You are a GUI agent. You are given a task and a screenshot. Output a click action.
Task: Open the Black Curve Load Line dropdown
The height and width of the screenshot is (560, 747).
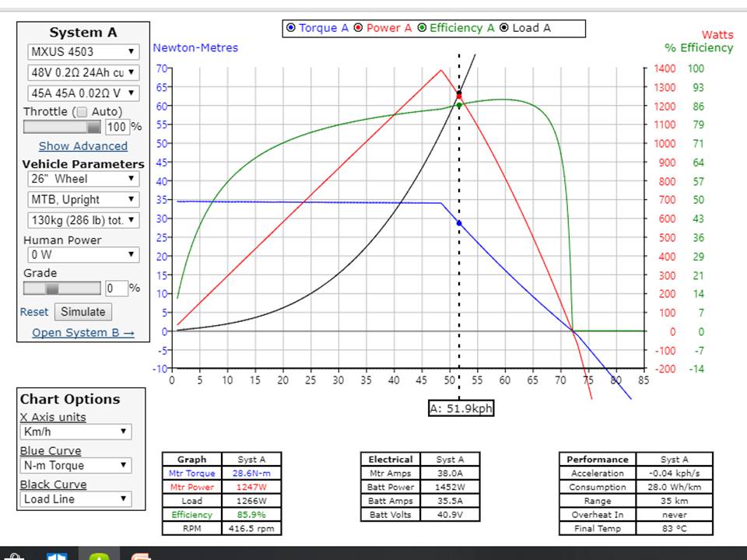[75, 499]
